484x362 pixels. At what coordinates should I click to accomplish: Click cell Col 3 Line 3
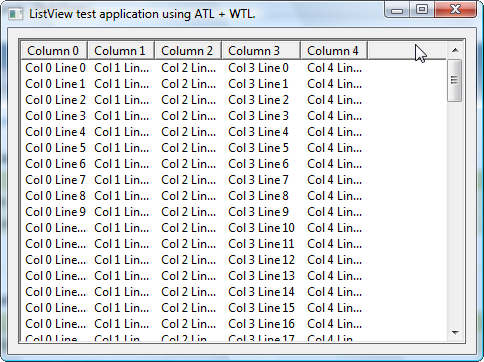click(258, 116)
